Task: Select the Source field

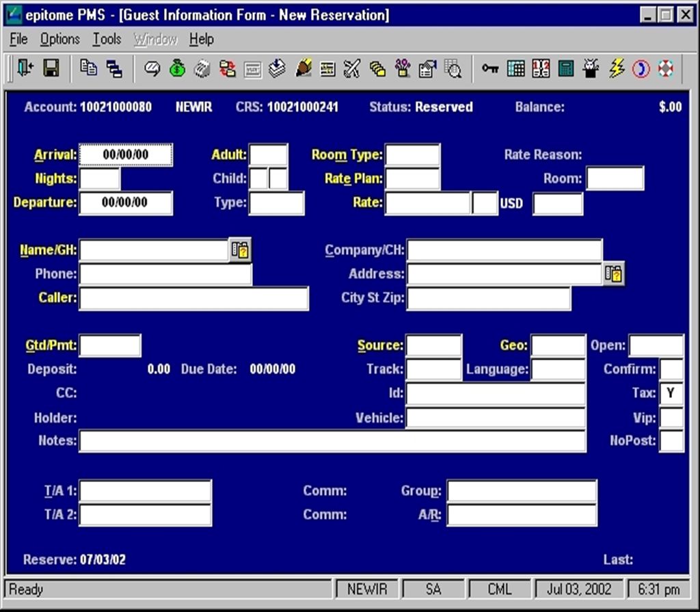Action: pos(433,345)
